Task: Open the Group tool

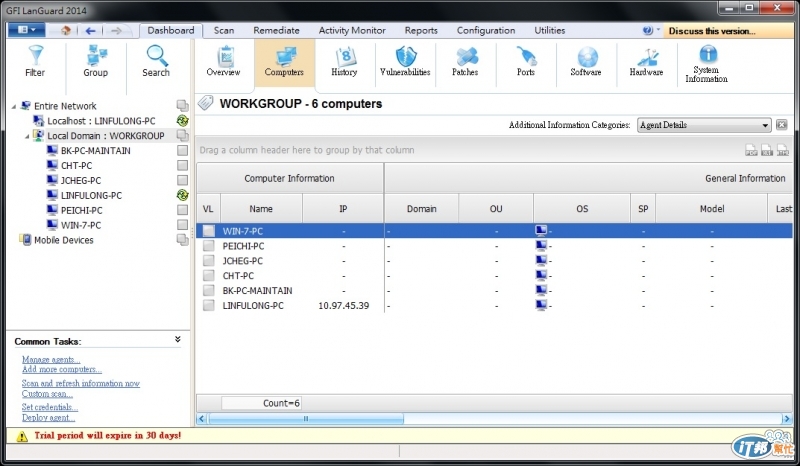Action: (95, 61)
